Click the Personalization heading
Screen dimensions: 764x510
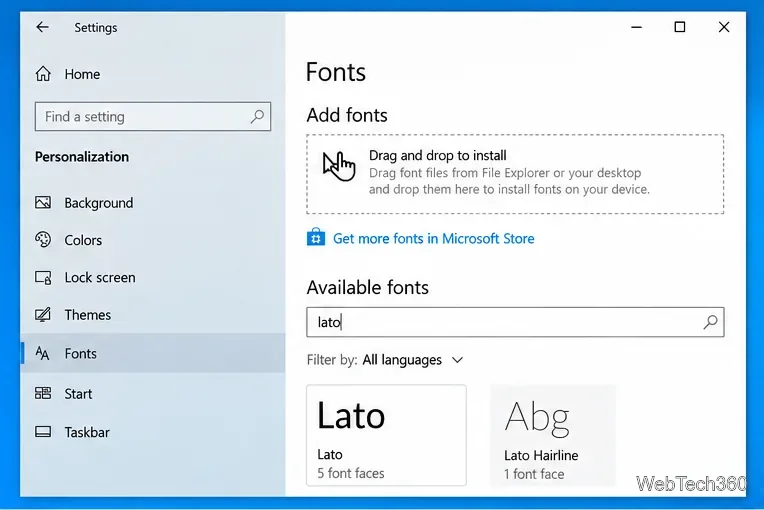tap(82, 157)
